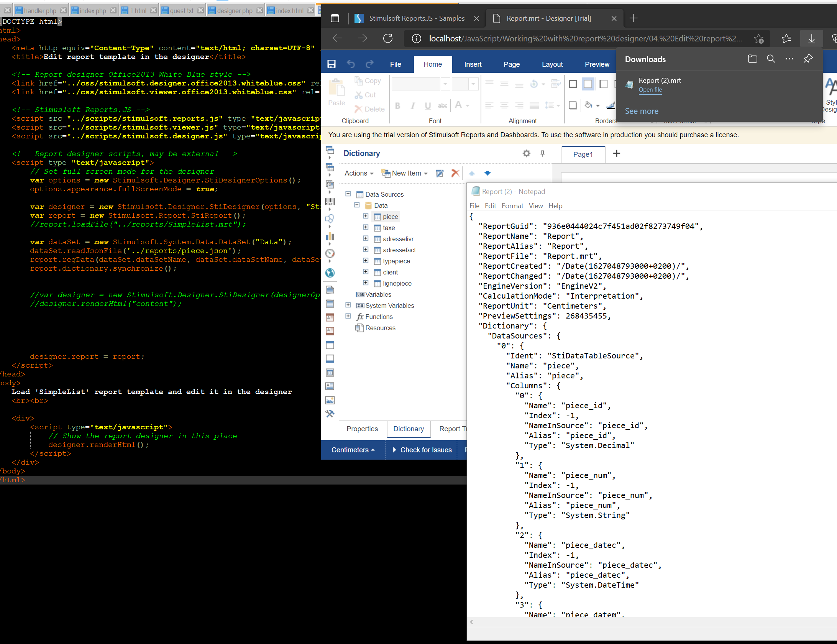Screen dimensions: 837x644
Task: Open Notepad's Edit menu
Action: [490, 206]
